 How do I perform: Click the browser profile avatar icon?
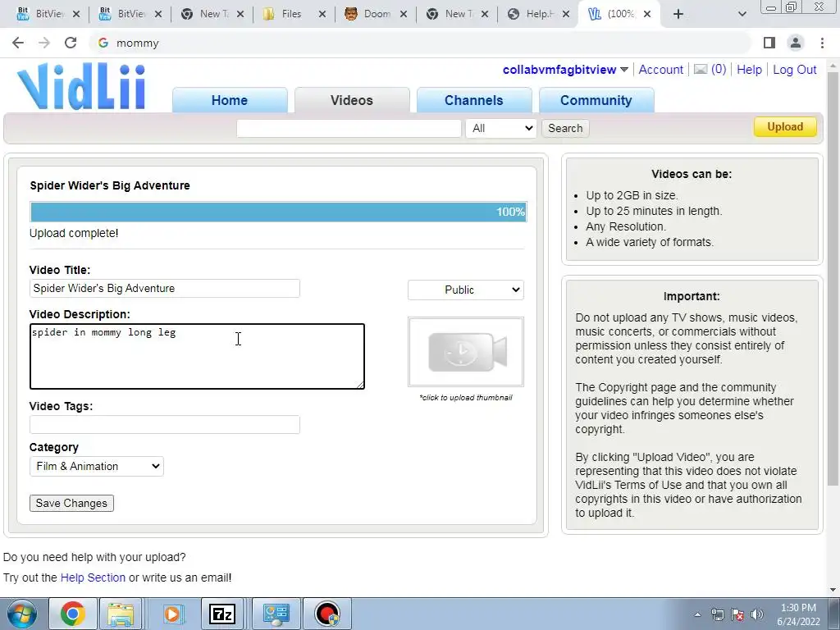coord(796,43)
